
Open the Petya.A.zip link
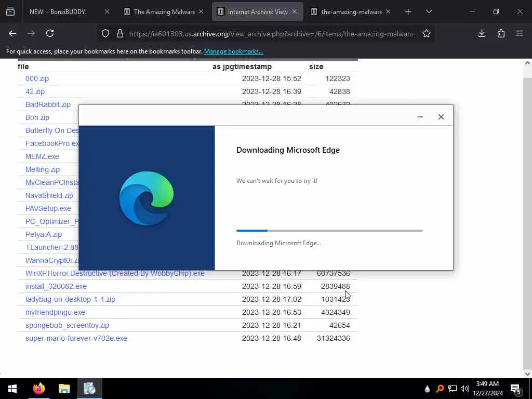point(44,234)
